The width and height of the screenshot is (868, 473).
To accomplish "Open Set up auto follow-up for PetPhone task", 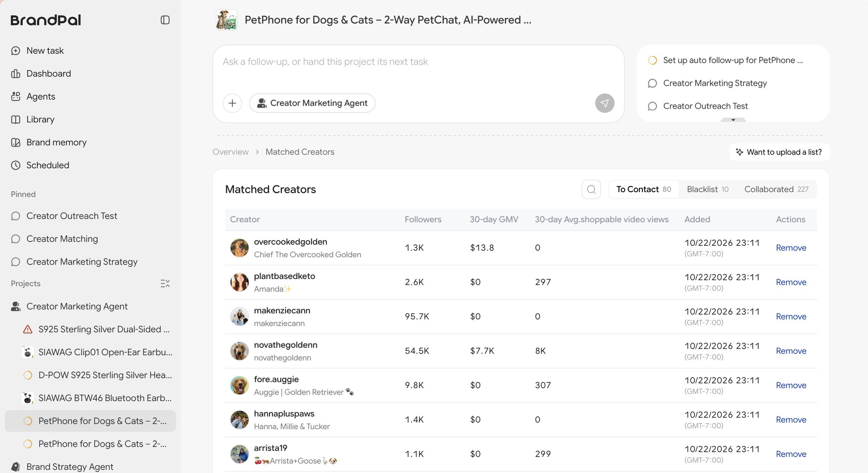I will [x=726, y=60].
